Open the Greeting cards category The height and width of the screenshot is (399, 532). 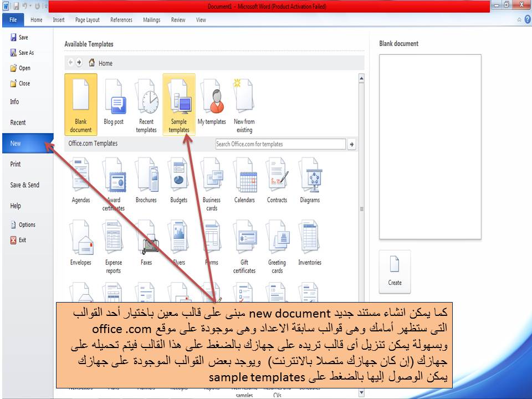tap(277, 247)
